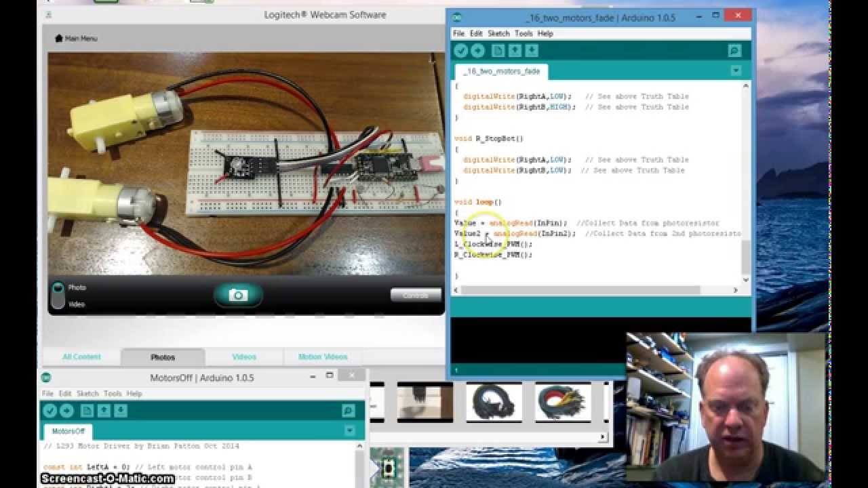
Task: Open Serial Monitor in _16_two_motors_fade window
Action: coord(734,50)
